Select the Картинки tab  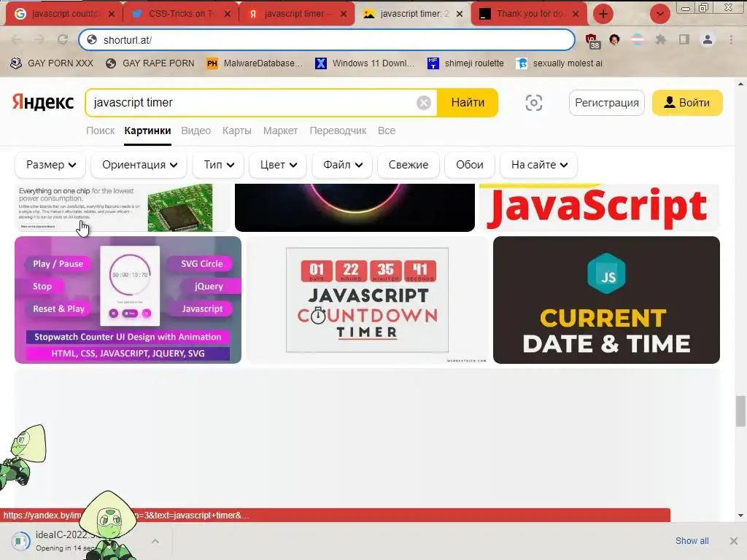147,131
